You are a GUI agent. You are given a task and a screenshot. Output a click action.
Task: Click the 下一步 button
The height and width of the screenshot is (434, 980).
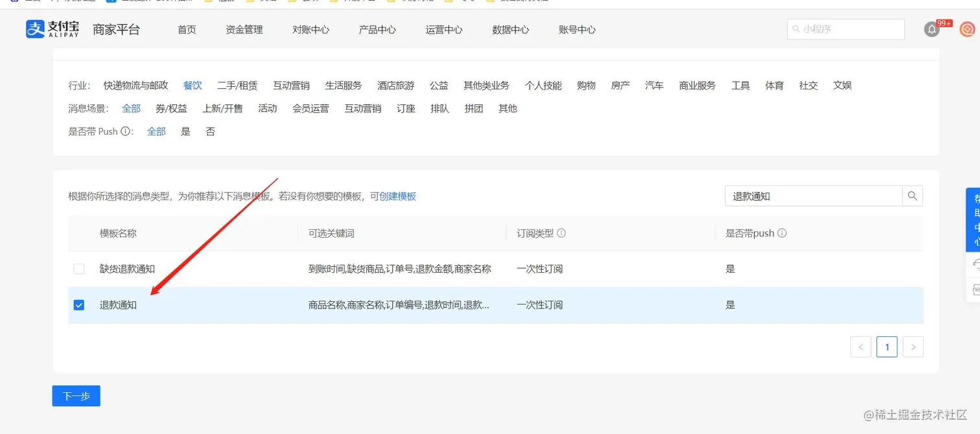point(76,396)
